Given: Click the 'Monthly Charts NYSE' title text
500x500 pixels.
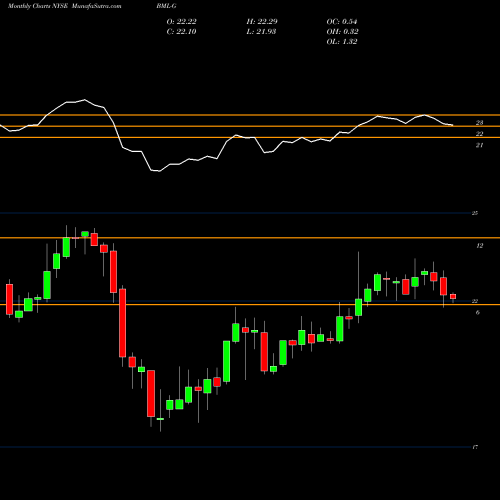Looking at the screenshot, I should (x=38, y=6).
